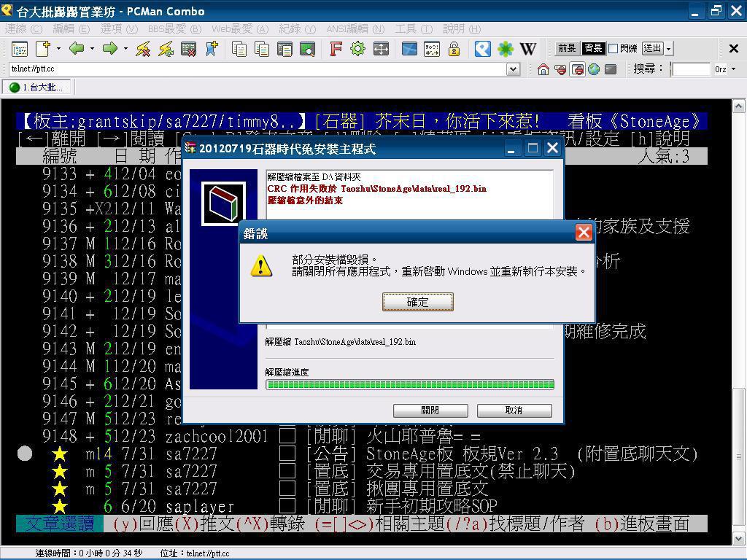Open the BBS最愛 menu
Screen dimensions: 747x560
pos(174,29)
